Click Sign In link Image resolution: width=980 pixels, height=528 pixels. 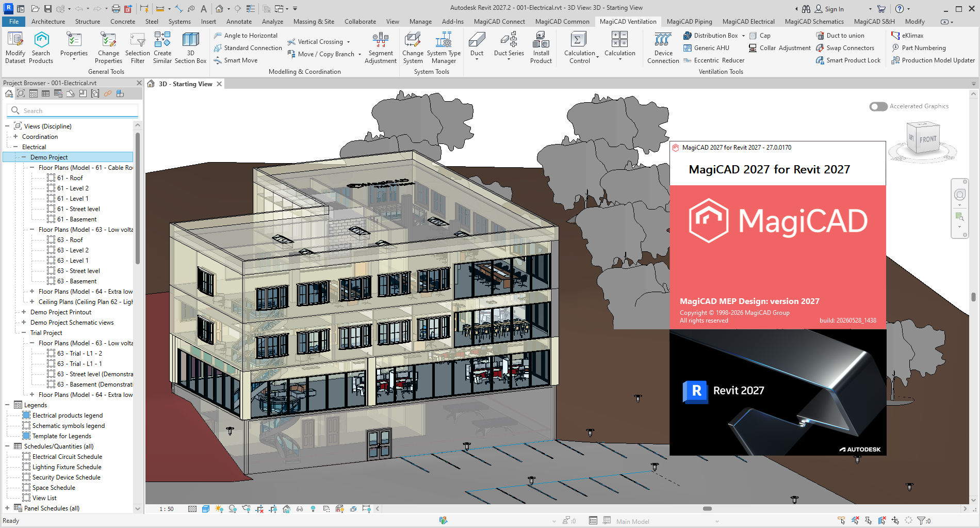click(x=829, y=9)
